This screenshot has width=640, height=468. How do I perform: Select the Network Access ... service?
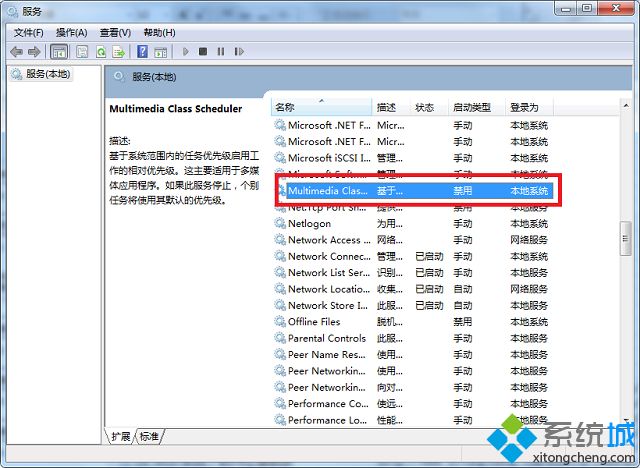point(329,240)
